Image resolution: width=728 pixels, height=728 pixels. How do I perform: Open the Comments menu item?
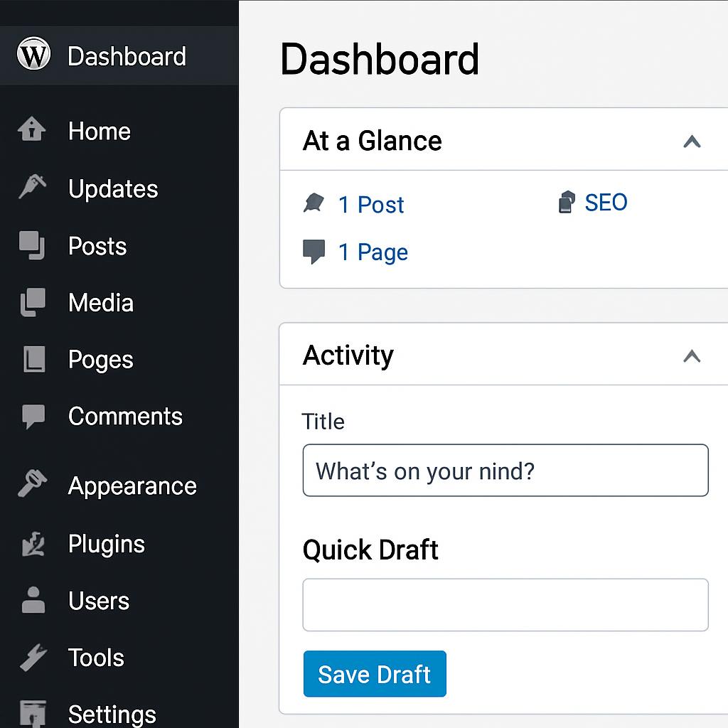tap(125, 417)
